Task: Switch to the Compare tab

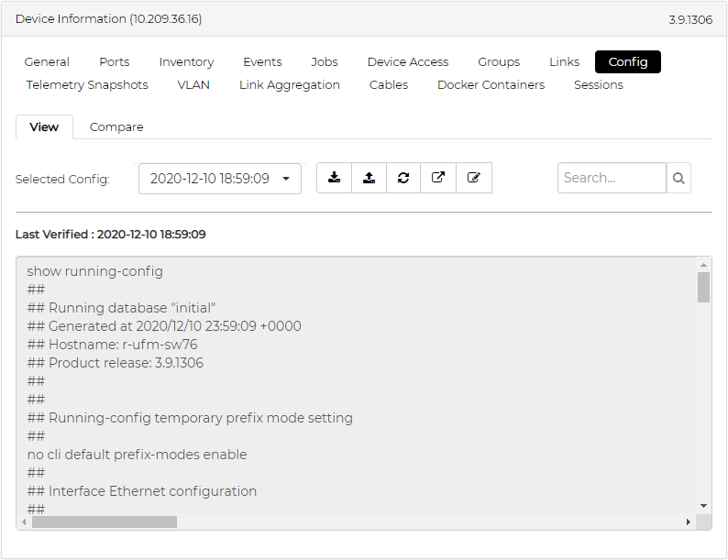Action: pos(116,127)
